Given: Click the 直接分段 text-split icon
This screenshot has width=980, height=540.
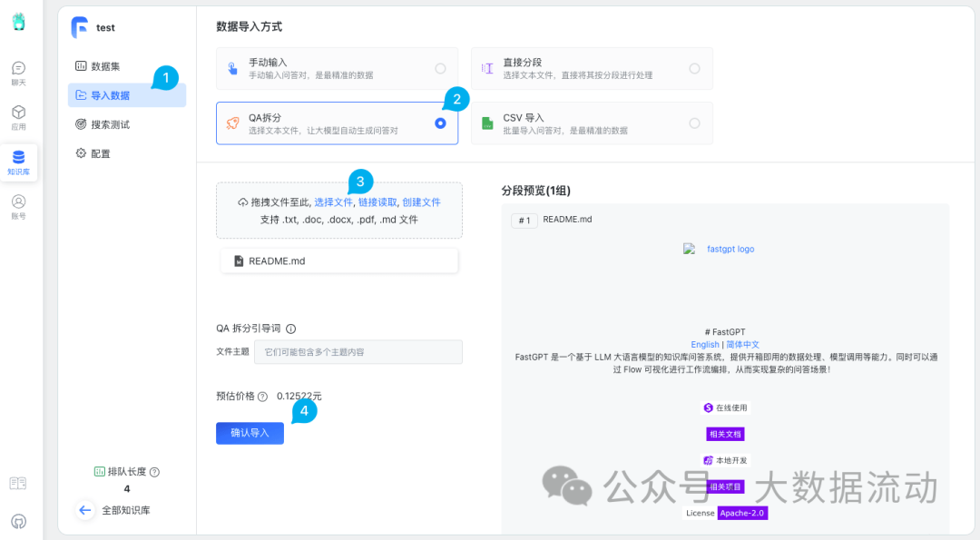Looking at the screenshot, I should coord(487,68).
